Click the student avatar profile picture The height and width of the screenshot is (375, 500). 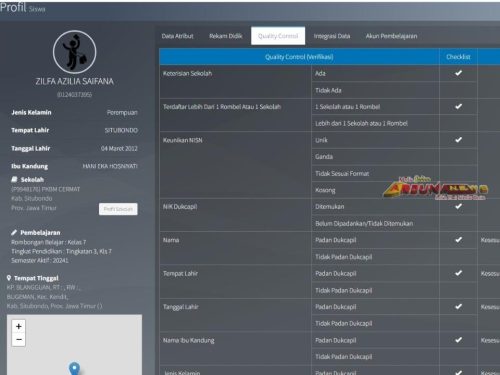click(x=75, y=52)
